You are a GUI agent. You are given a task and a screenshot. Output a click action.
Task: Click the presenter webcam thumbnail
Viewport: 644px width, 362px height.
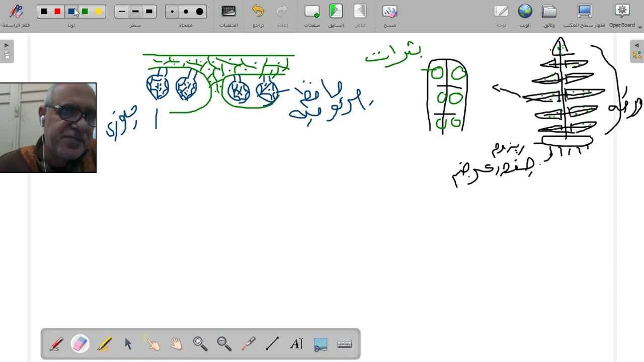[48, 128]
